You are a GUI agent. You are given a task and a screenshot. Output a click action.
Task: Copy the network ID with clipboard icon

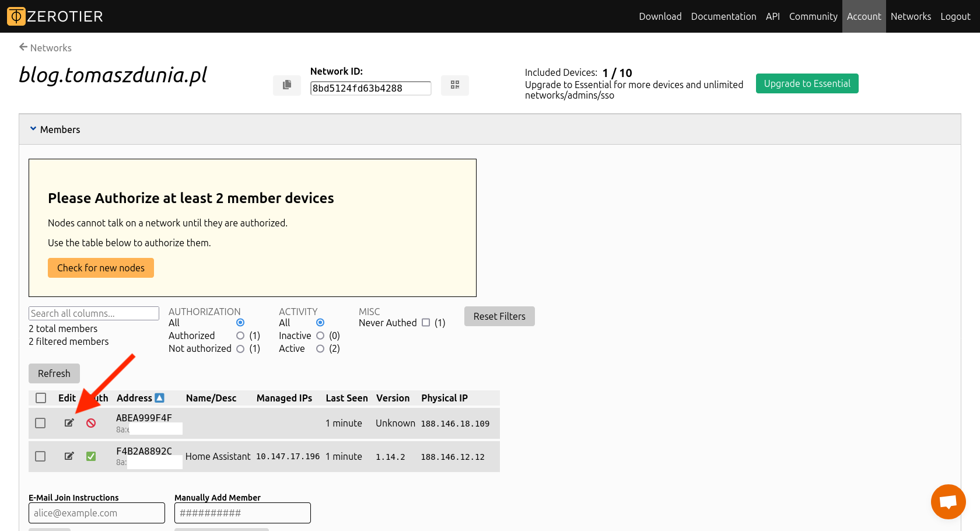coord(287,85)
